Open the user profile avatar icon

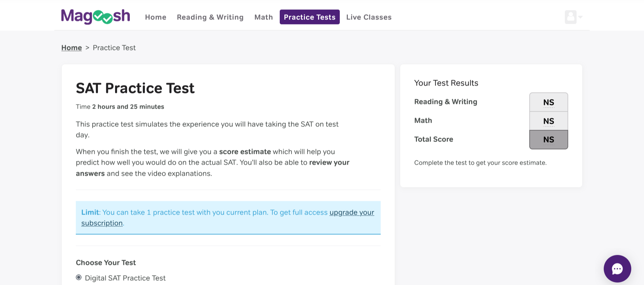point(570,17)
